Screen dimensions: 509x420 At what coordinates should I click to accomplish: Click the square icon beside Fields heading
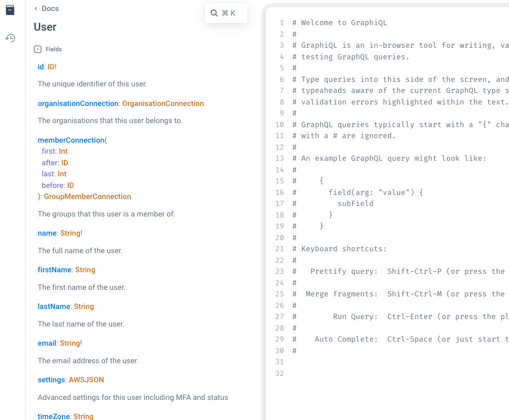pyautogui.click(x=37, y=49)
